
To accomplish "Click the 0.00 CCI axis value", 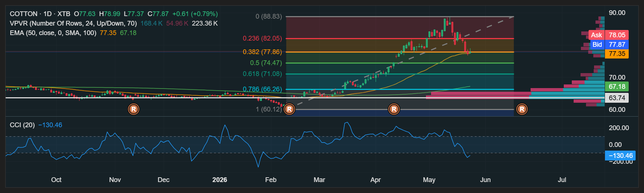I will click(615, 145).
